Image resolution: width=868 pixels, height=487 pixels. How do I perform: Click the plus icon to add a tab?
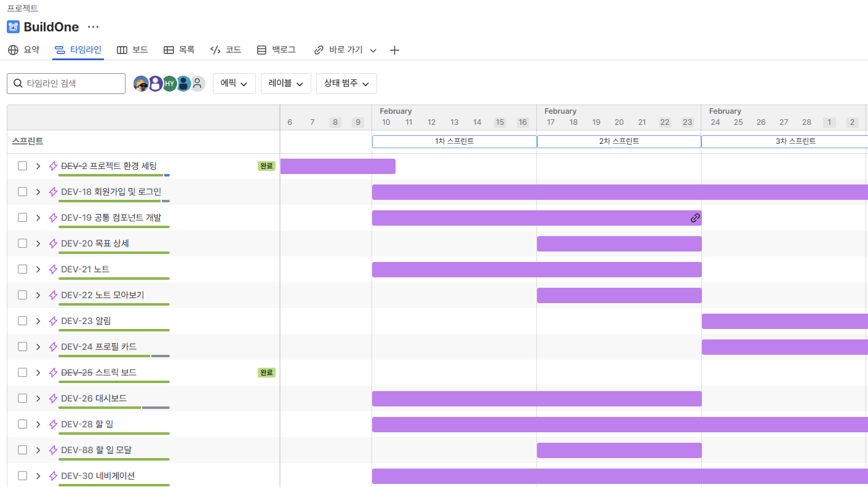tap(395, 50)
